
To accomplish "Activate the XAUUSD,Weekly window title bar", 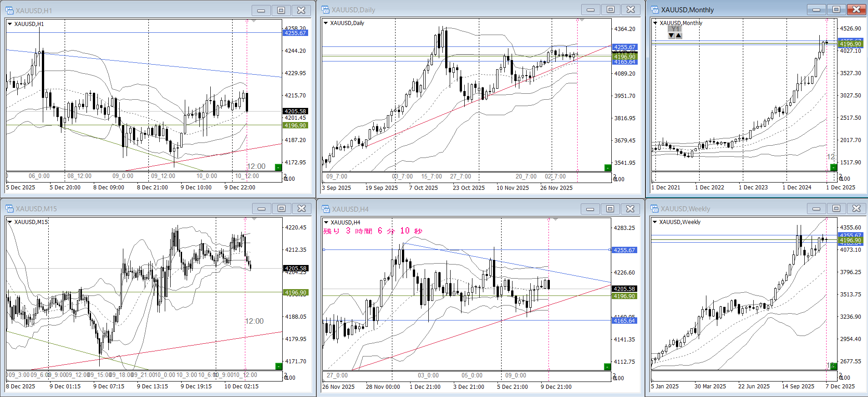I will 728,209.
